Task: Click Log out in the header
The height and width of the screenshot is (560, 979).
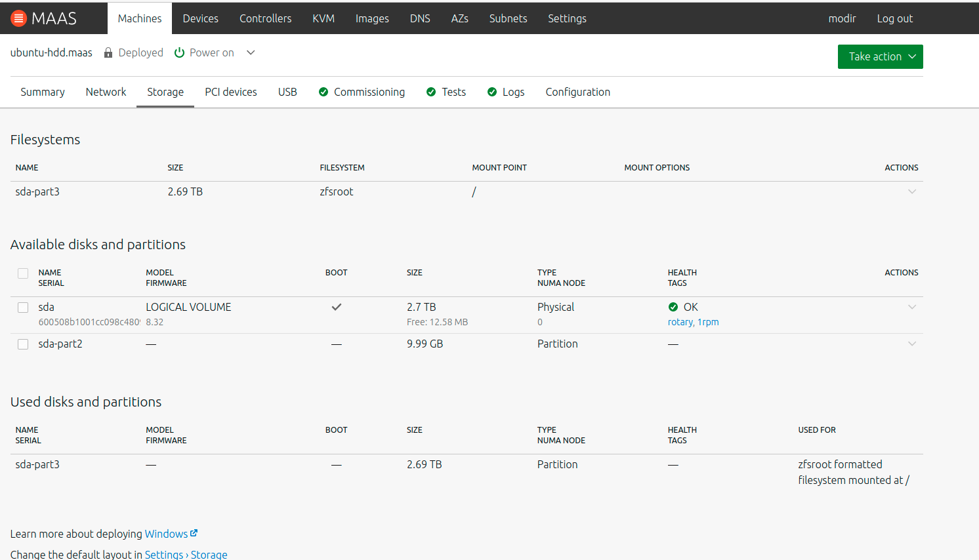Action: click(x=894, y=18)
